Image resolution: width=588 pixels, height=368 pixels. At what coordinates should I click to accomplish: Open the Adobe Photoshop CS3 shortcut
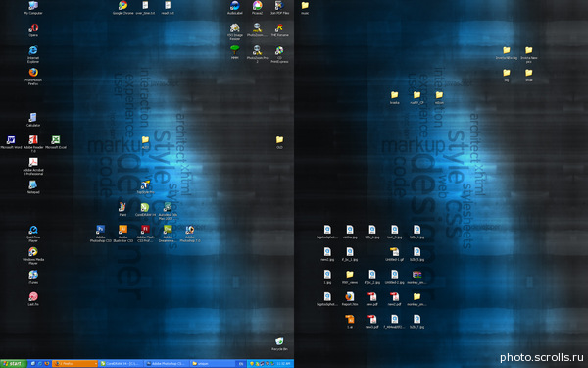pyautogui.click(x=101, y=234)
